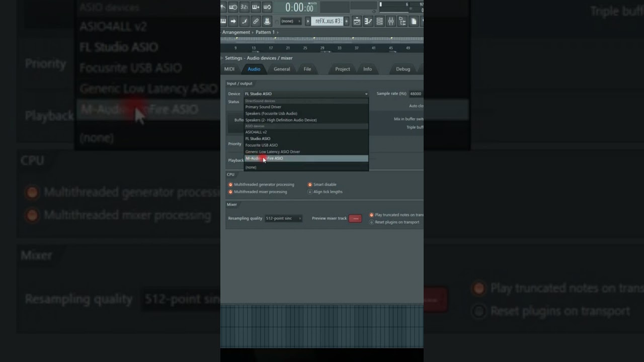Viewport: 644px width, 362px height.
Task: Click the step editing icon
Action: [x=245, y=21]
